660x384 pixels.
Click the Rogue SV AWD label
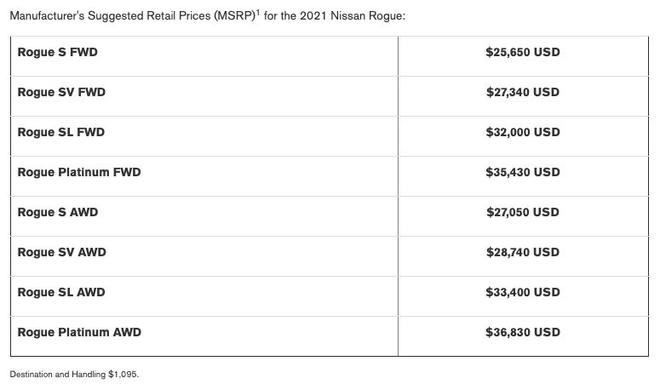click(x=62, y=252)
